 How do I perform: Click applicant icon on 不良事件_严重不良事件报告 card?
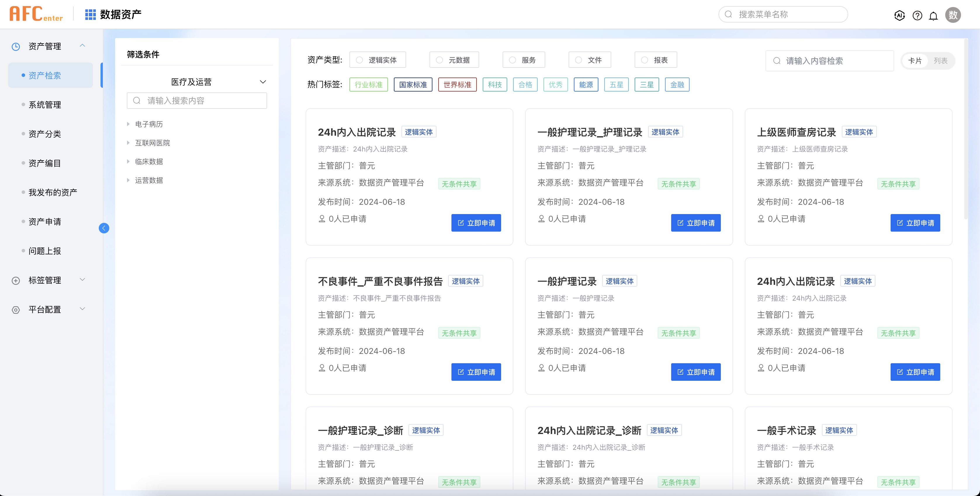coord(322,368)
